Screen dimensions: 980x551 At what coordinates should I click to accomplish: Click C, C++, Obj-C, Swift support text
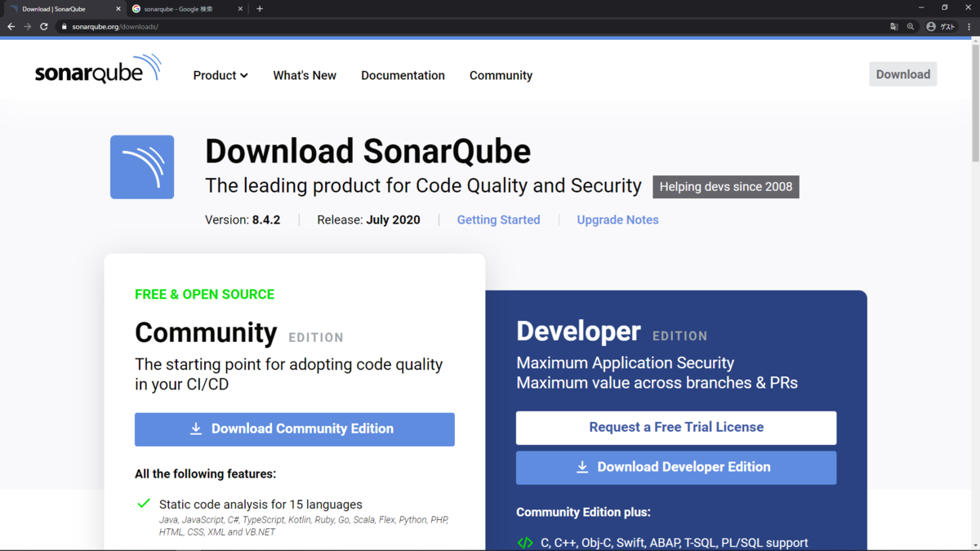pyautogui.click(x=675, y=543)
